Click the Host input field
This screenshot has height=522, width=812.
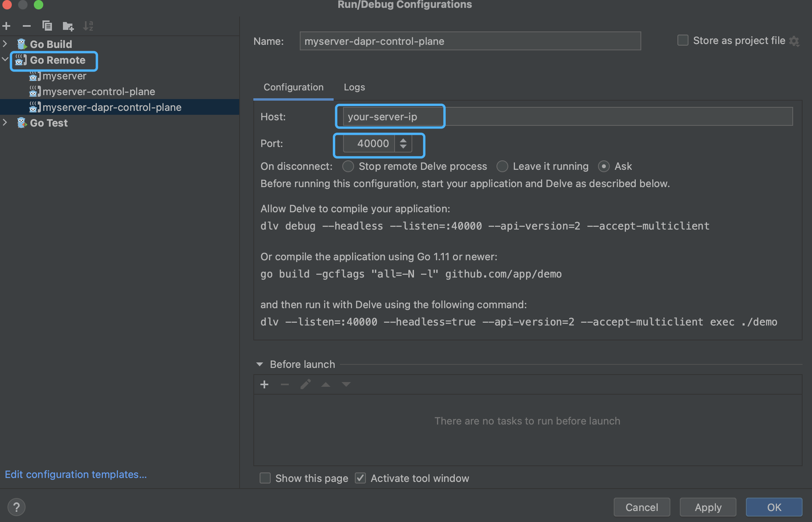coord(568,116)
